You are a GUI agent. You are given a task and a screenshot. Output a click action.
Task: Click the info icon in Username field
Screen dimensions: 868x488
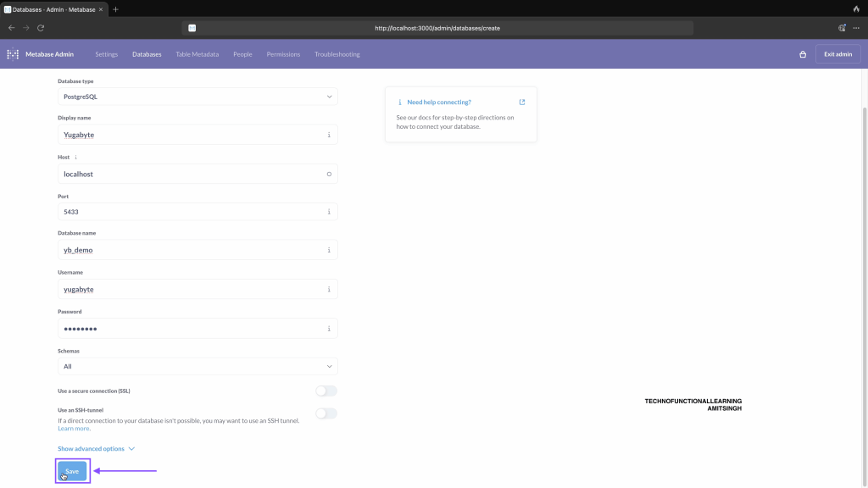click(329, 290)
